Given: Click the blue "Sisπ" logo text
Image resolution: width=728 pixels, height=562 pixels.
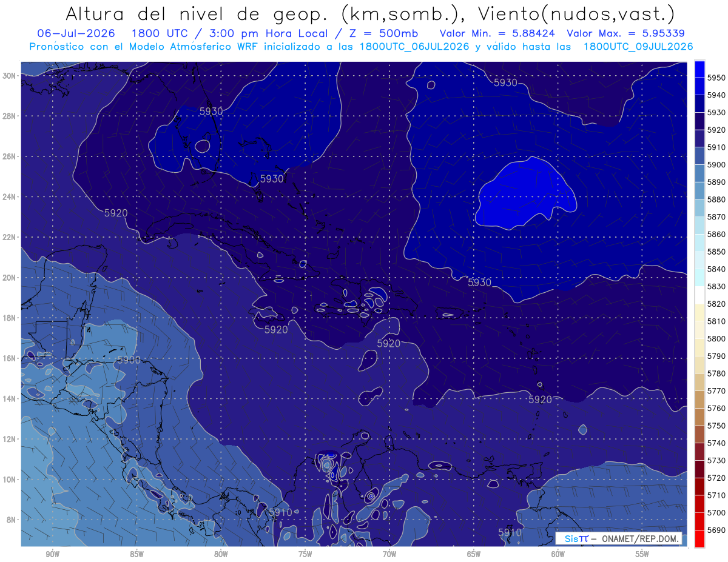Looking at the screenshot, I should click(576, 538).
